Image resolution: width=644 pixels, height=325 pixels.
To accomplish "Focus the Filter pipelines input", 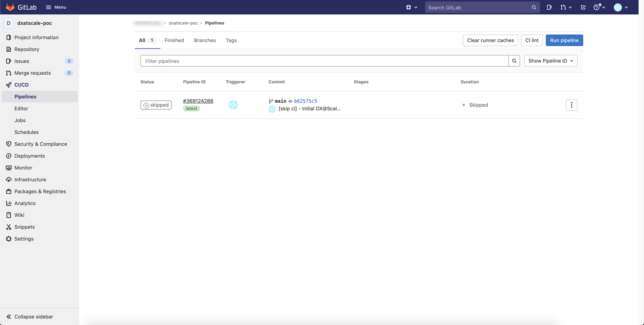I will tap(325, 61).
